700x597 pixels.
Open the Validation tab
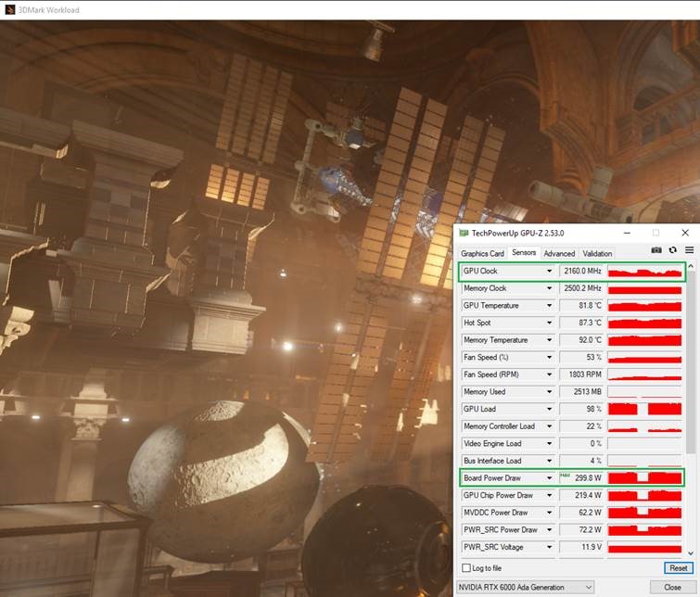click(x=597, y=254)
